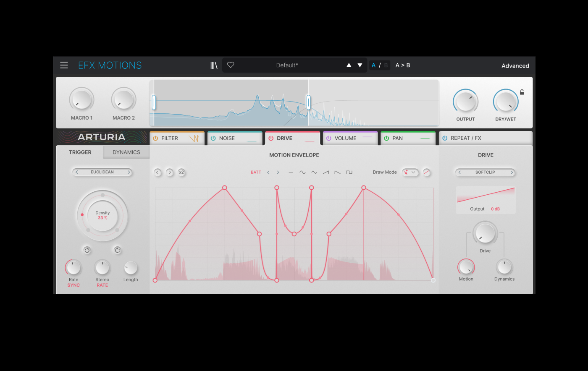Viewport: 588px width, 371px height.
Task: Go to next BATT envelope preset
Action: [278, 172]
